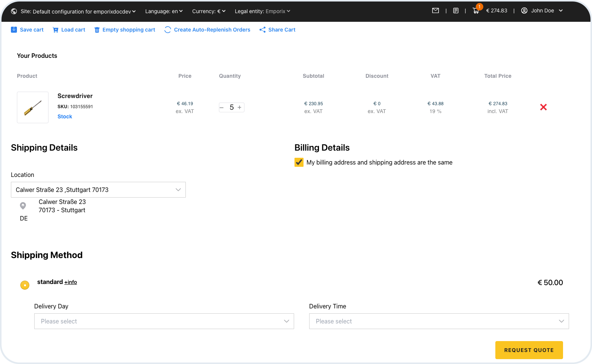592x364 pixels.
Task: Click the envelope mail icon
Action: click(x=436, y=11)
